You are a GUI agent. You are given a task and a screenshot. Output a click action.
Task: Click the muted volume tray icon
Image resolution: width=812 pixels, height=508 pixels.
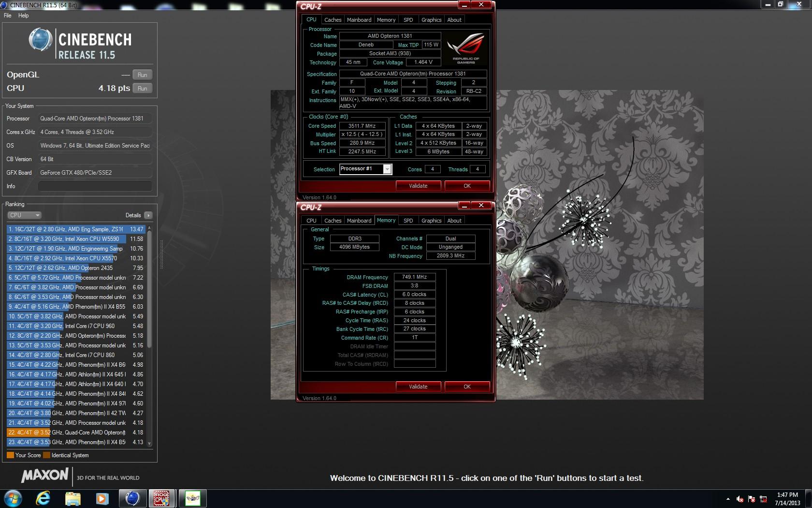click(x=739, y=499)
